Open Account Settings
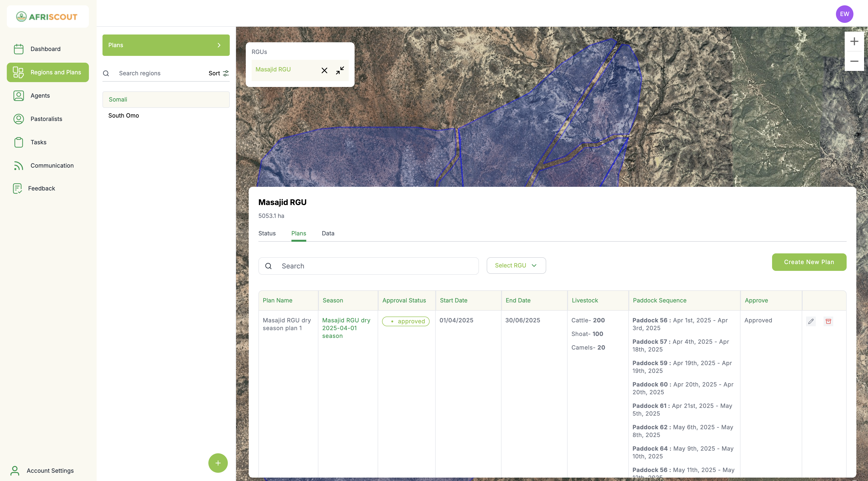 [50, 471]
